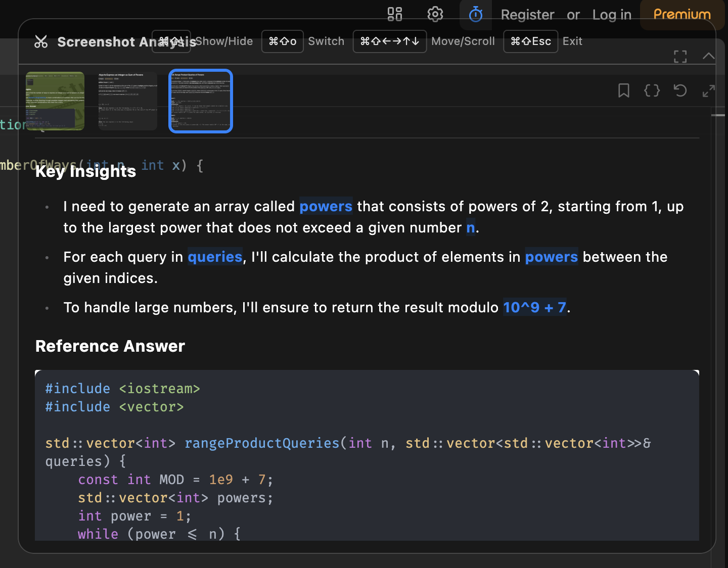
Task: Click the Log in link
Action: tap(612, 14)
